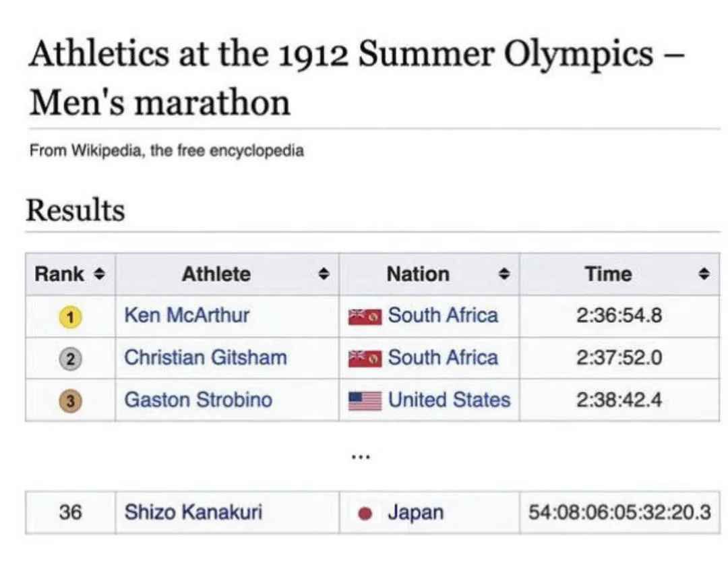Click the silver medal rank 2 icon
Screen dimensions: 728x573
click(70, 358)
